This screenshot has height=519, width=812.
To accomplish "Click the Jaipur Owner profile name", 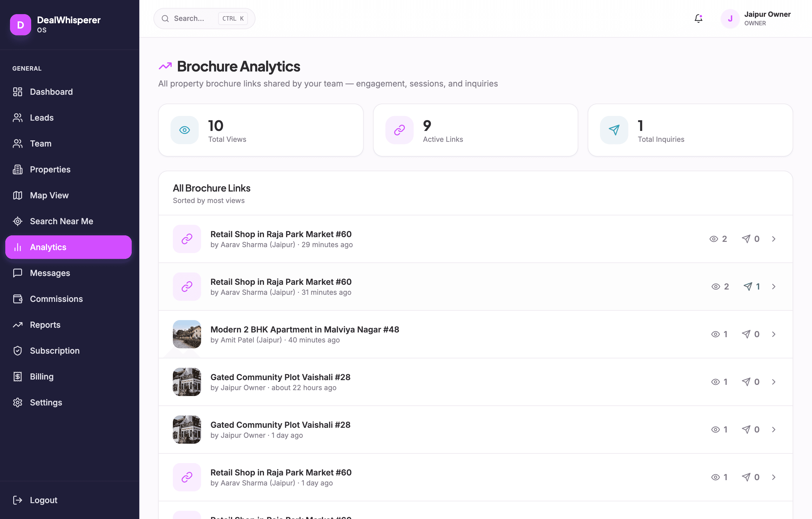I will (767, 14).
